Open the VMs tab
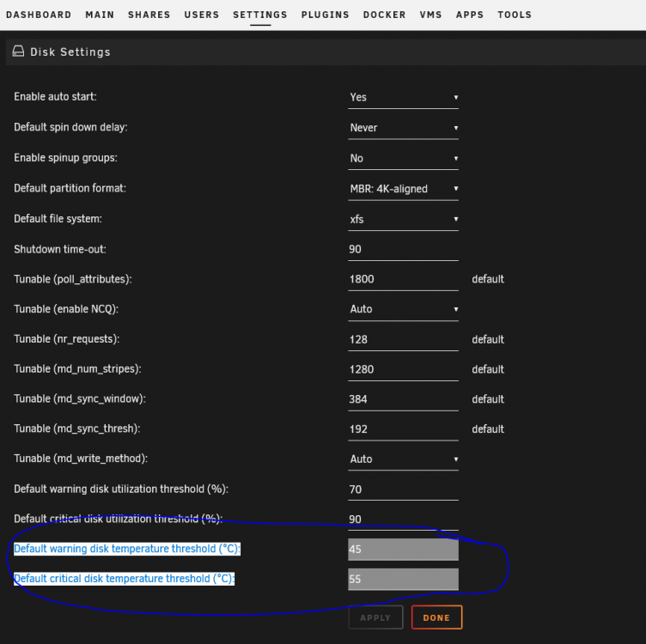The width and height of the screenshot is (646, 644). click(430, 15)
